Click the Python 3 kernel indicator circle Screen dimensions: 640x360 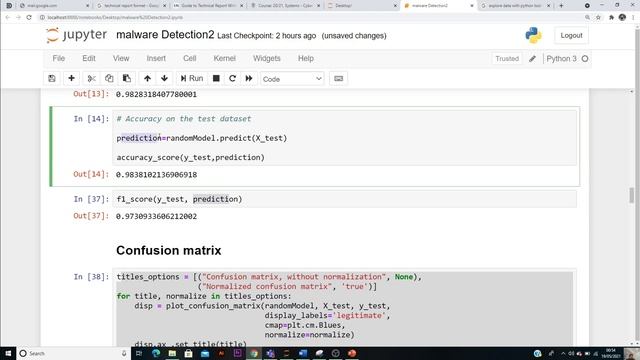click(585, 59)
